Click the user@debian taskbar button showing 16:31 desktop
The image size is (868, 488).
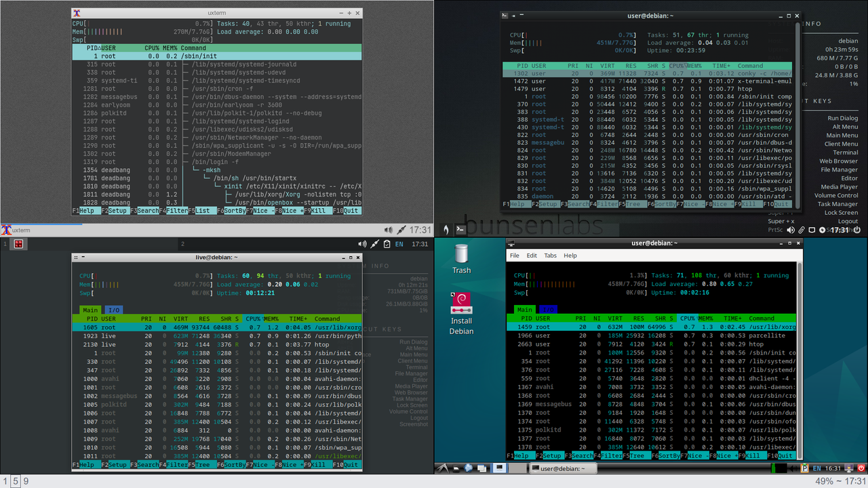562,468
